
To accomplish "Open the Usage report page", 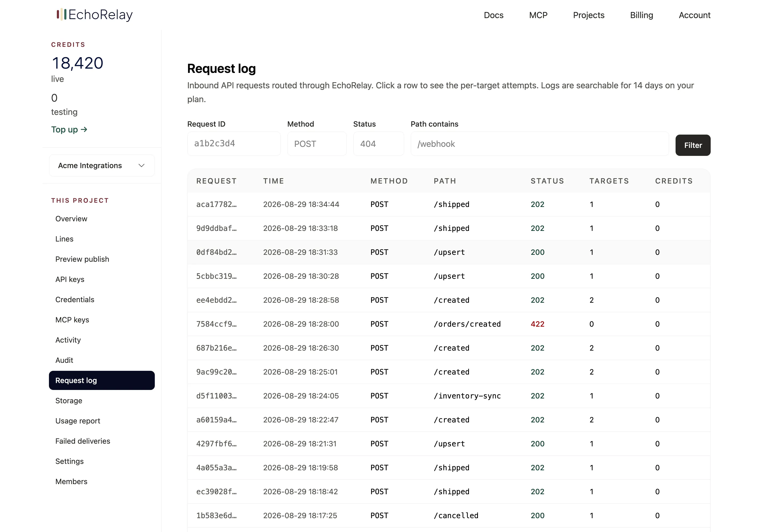I will 102,421.
